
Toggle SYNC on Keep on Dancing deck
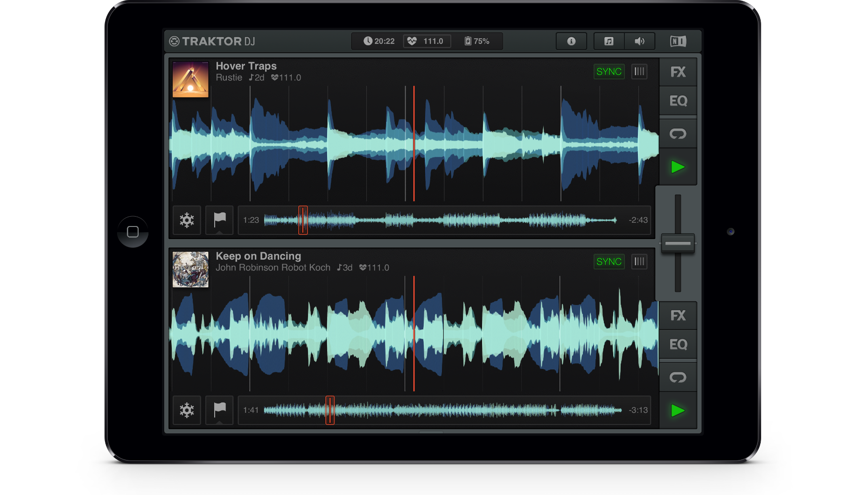pyautogui.click(x=609, y=262)
